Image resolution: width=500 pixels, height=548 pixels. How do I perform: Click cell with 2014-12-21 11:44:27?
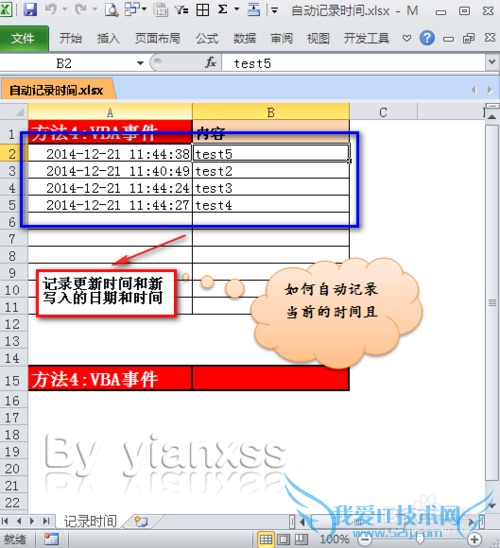coord(110,205)
